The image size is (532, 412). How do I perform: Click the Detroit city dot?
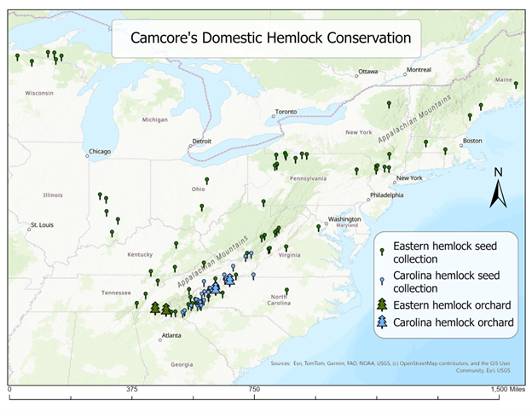point(190,146)
